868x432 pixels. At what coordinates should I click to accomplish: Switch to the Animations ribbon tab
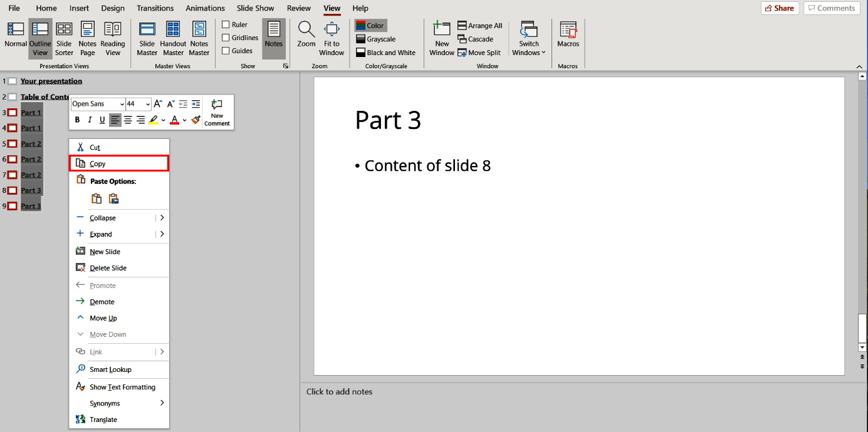205,8
